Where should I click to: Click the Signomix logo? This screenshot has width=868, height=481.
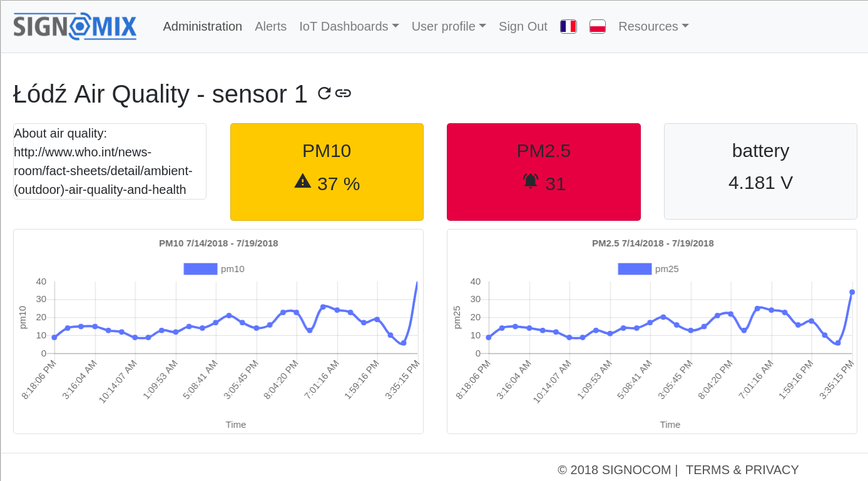point(75,27)
